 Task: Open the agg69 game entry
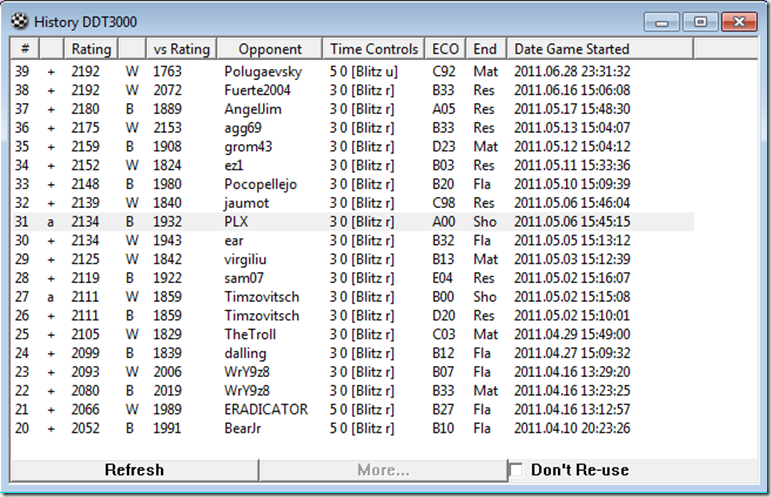(353, 128)
